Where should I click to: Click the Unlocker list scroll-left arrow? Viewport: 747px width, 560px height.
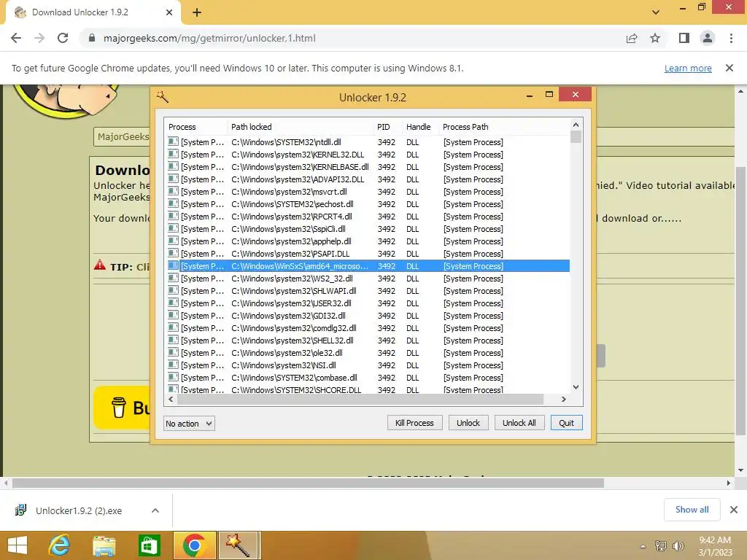[171, 399]
